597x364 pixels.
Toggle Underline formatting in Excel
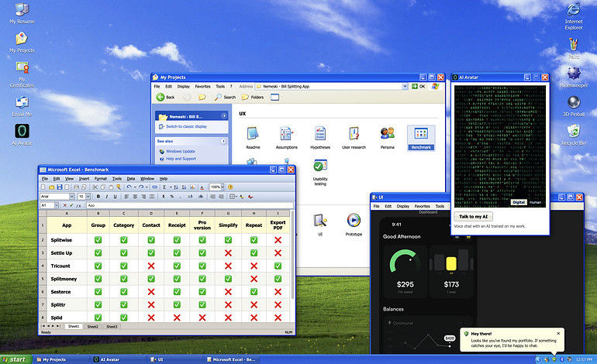point(115,197)
